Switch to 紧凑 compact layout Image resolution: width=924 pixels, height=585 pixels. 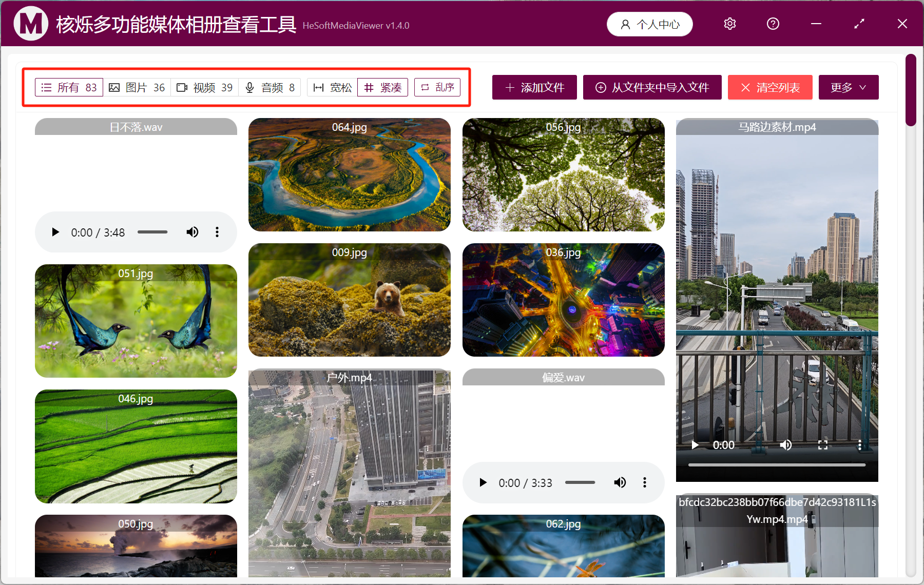tap(383, 88)
